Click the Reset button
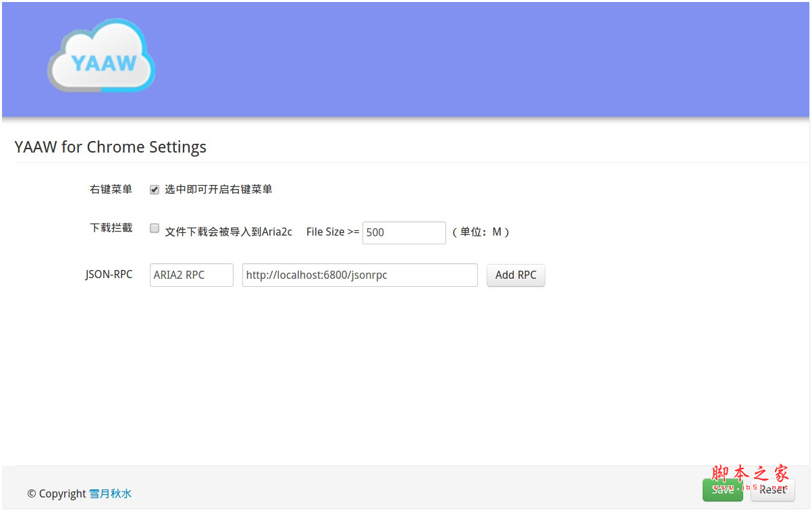The height and width of the screenshot is (511, 812). (773, 490)
